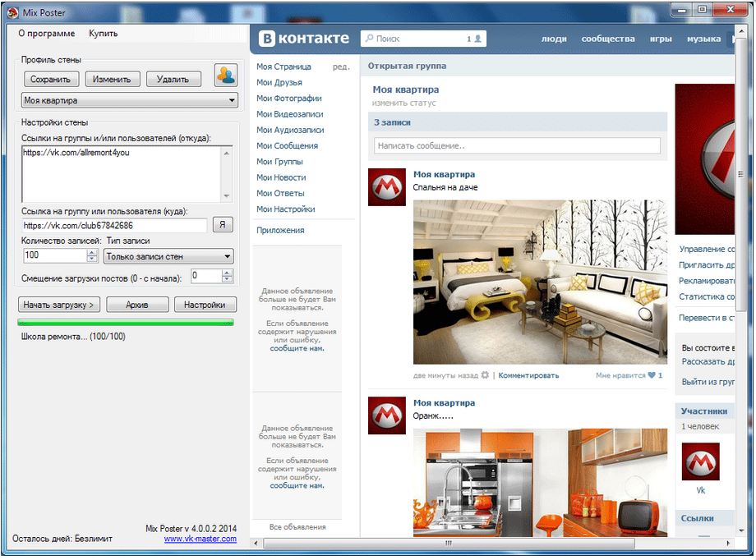Click the user accounts icon in profile section
This screenshot has height=560, width=756.
point(226,76)
